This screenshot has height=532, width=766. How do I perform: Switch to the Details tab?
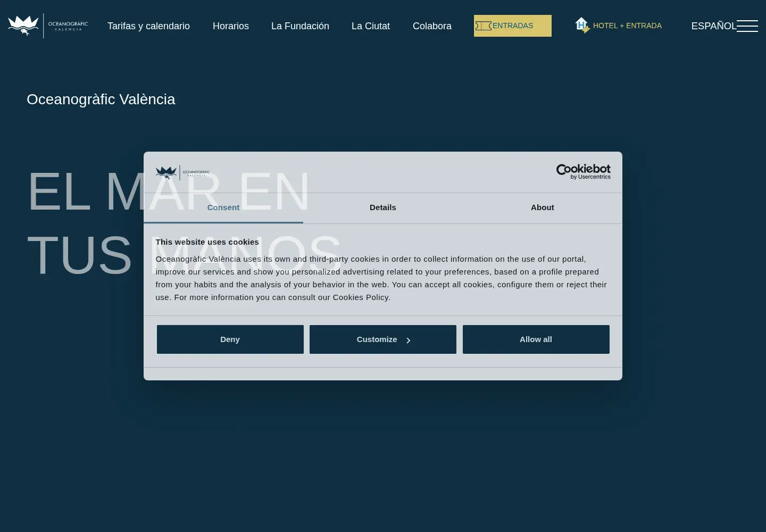(x=383, y=208)
